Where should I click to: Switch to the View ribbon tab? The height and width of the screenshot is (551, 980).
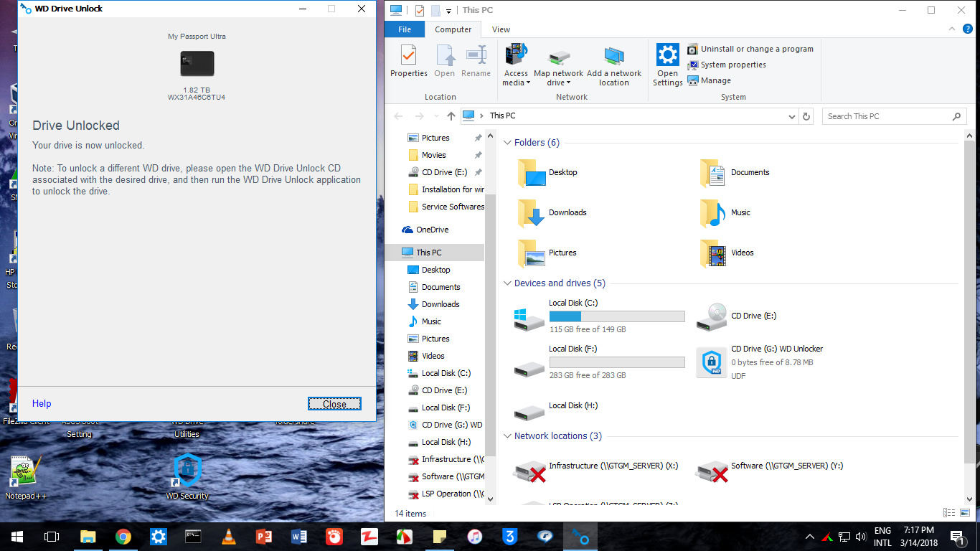click(x=501, y=29)
